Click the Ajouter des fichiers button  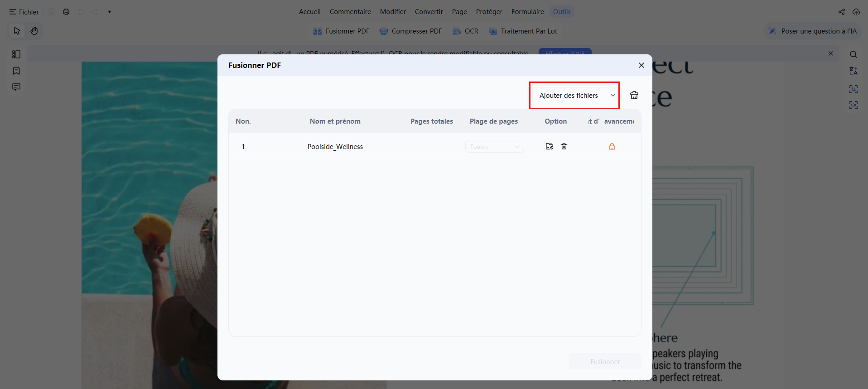tap(569, 96)
